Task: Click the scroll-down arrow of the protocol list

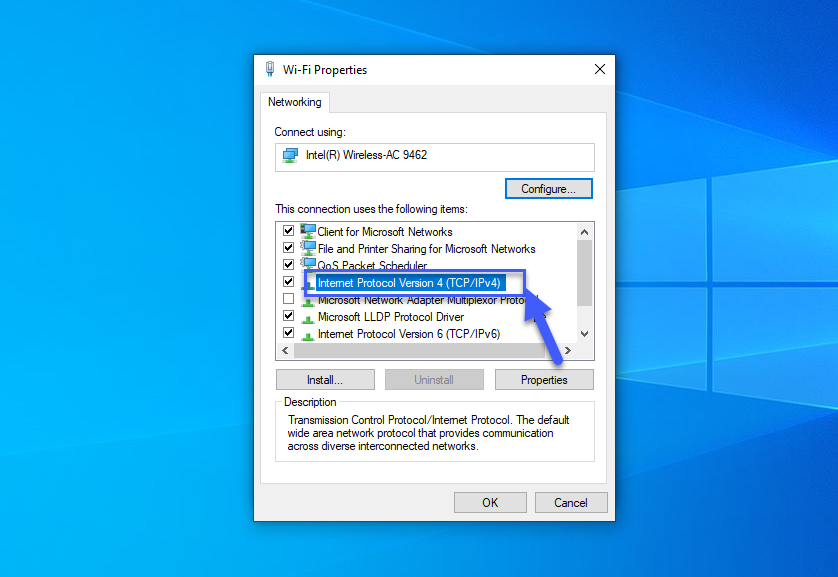Action: tap(584, 335)
